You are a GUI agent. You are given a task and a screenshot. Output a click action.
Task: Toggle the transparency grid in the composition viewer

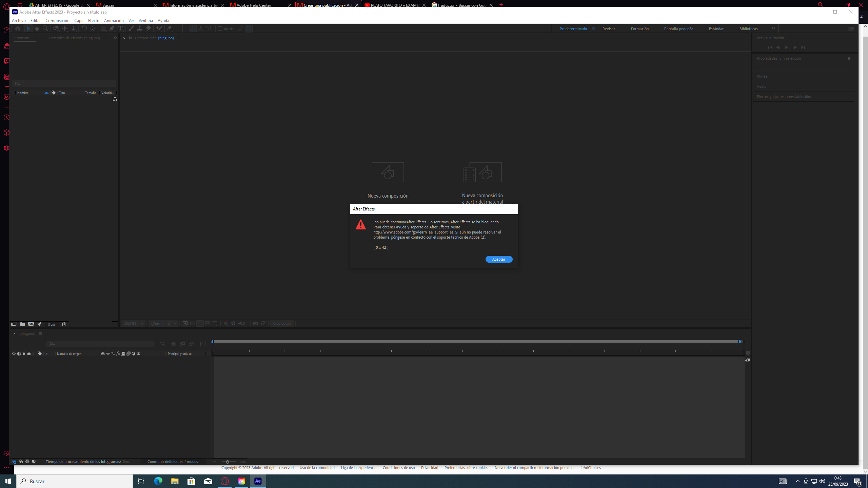coord(193,324)
